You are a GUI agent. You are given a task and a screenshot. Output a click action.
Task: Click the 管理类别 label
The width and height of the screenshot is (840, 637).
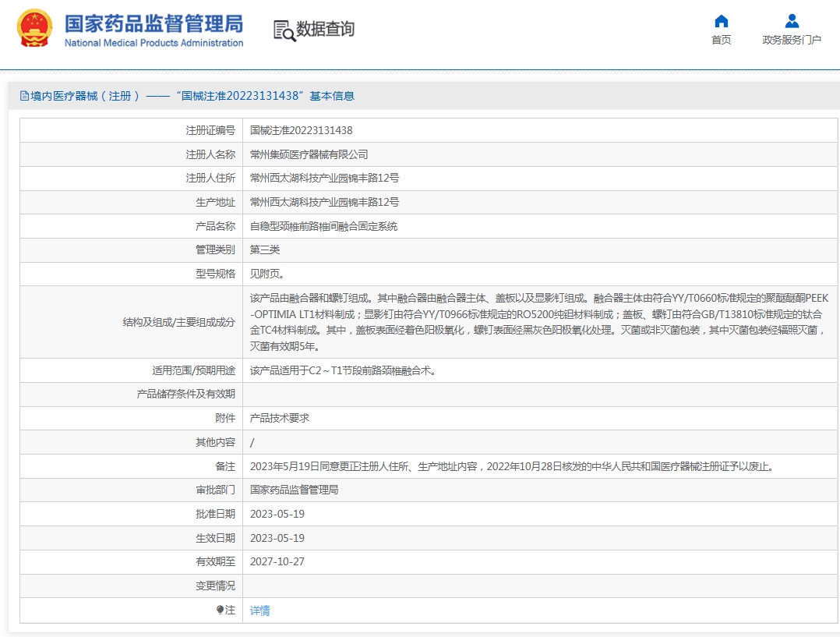point(215,249)
